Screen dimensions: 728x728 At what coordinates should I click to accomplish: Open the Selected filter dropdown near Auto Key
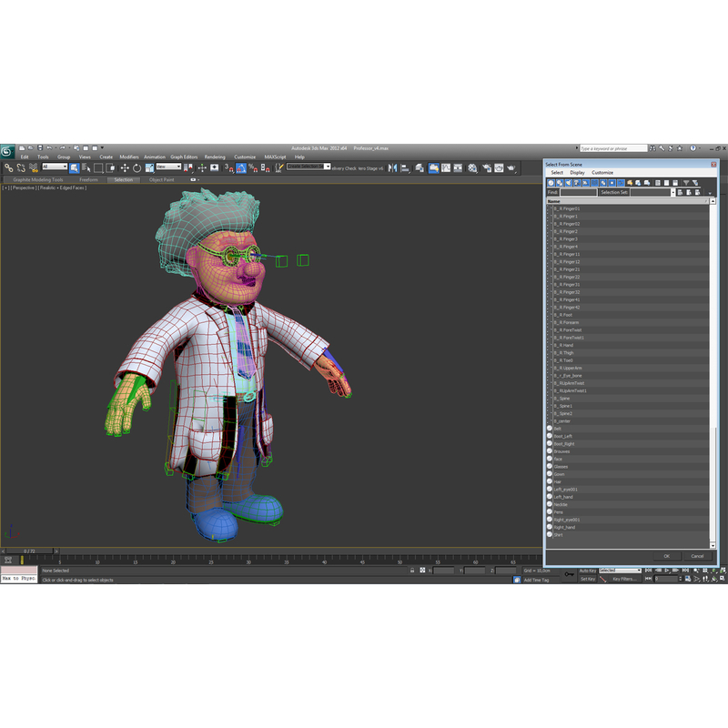click(639, 571)
